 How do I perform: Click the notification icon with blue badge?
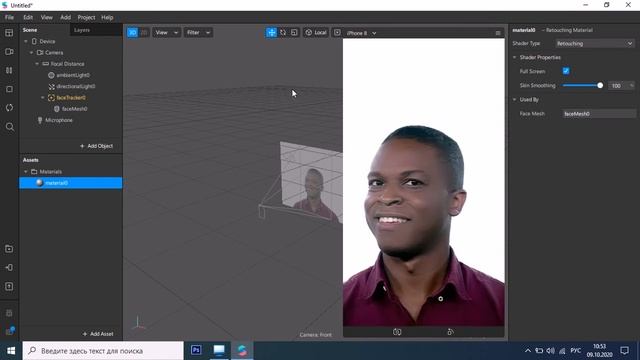click(9, 331)
